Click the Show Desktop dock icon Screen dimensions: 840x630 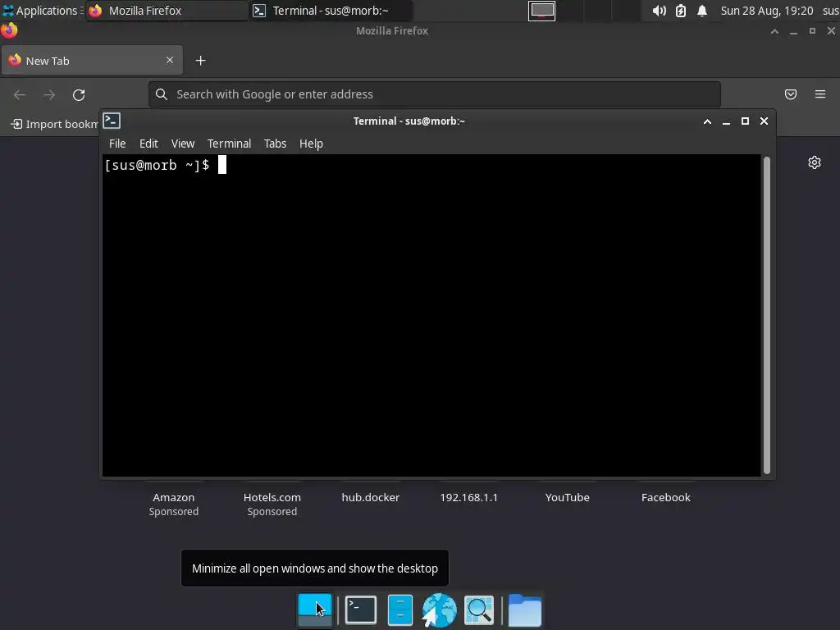pyautogui.click(x=314, y=609)
